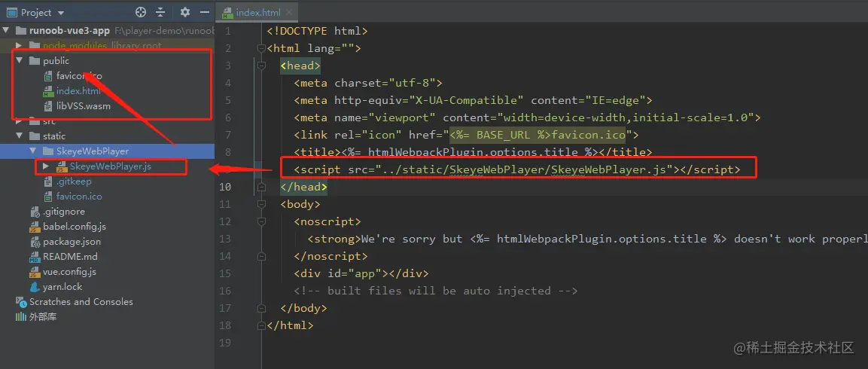The height and width of the screenshot is (369, 868).
Task: Click the Project panel window icon
Action: coord(11,12)
